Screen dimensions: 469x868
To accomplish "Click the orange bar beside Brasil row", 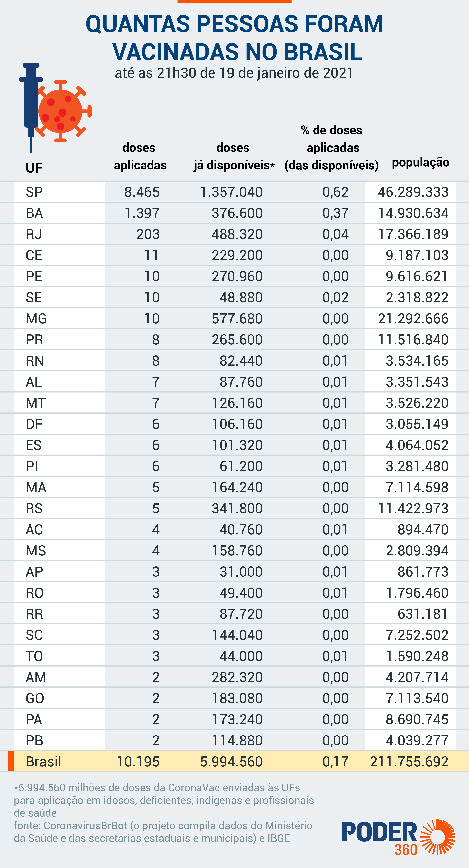I will 11,761.
